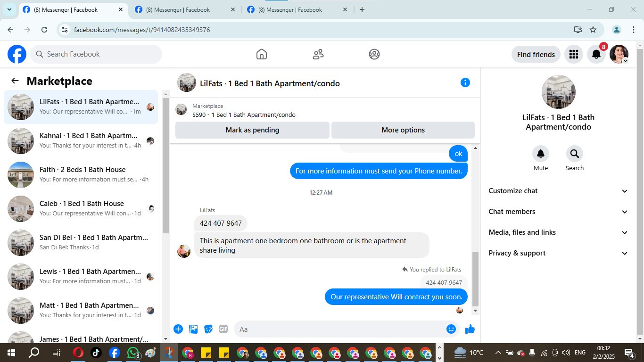Reload the page in the browser

click(x=44, y=30)
